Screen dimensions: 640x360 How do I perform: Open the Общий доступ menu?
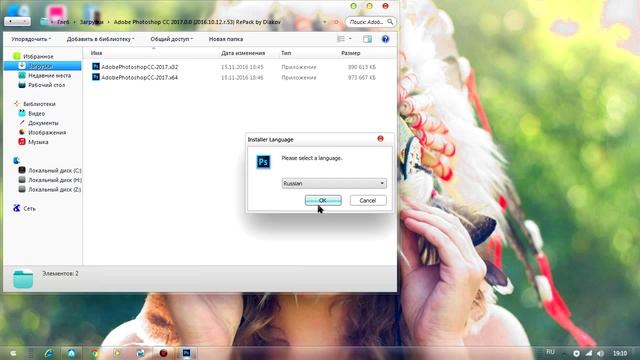tap(172, 39)
